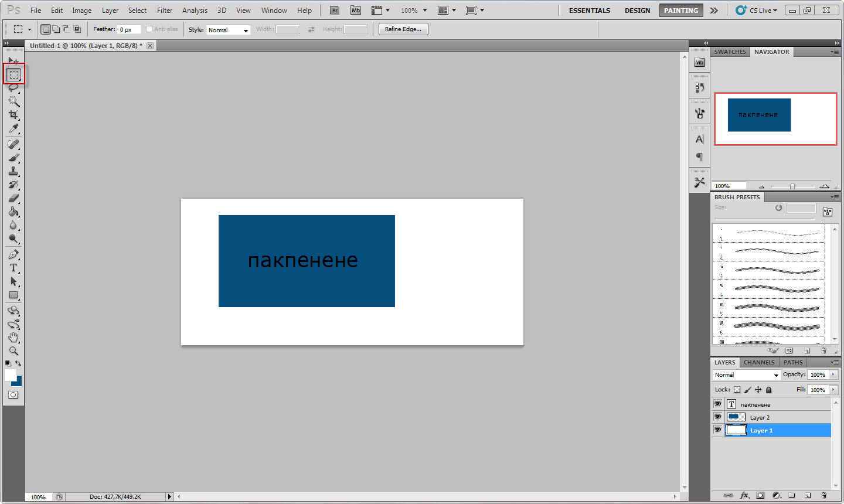Click the Feather input field
This screenshot has width=844, height=504.
129,30
